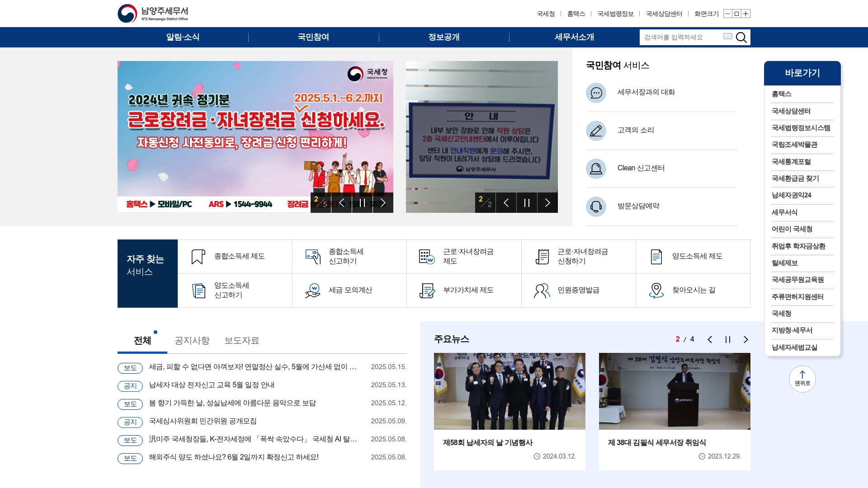This screenshot has width=868, height=488.
Task: Focus the 검색어를 입력하세요 search field
Action: (681, 37)
